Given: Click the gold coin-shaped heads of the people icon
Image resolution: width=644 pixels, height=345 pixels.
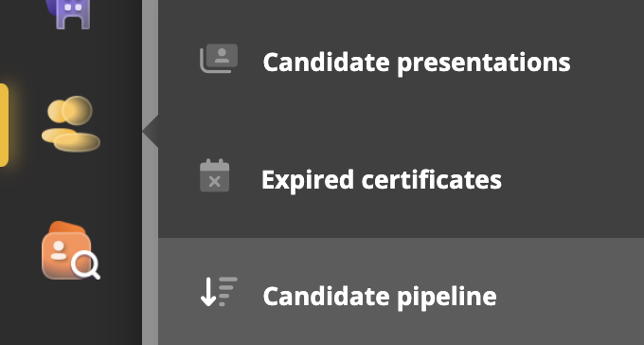Looking at the screenshot, I should 70,110.
